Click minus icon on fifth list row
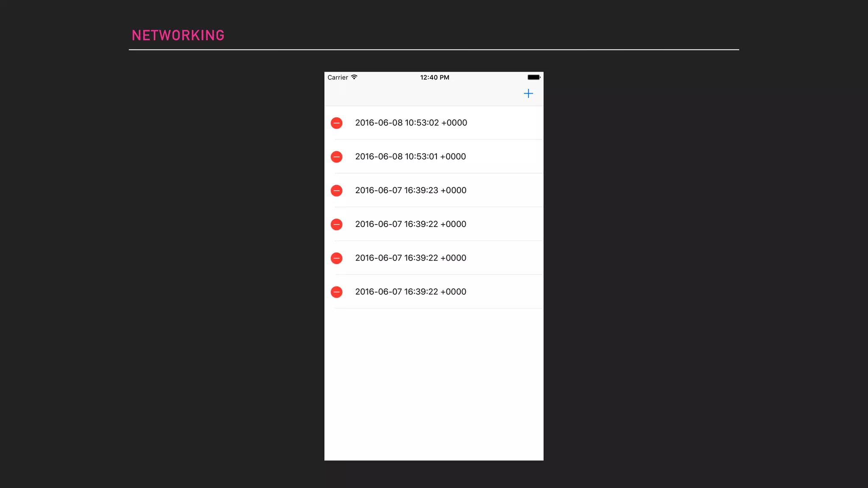Image resolution: width=868 pixels, height=488 pixels. point(337,258)
